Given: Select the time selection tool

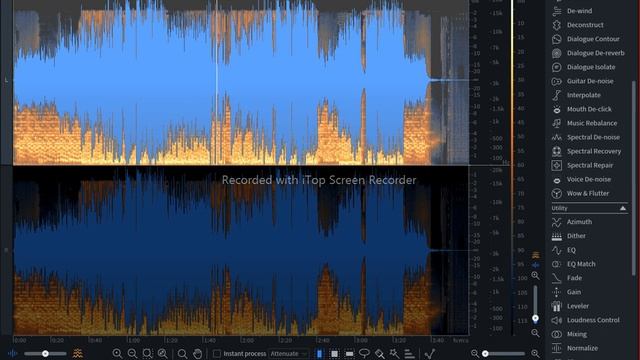Looking at the screenshot, I should point(320,353).
